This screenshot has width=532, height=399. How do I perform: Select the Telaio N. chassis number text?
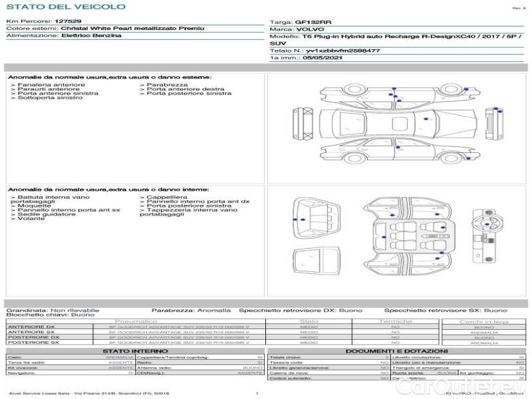[x=325, y=51]
